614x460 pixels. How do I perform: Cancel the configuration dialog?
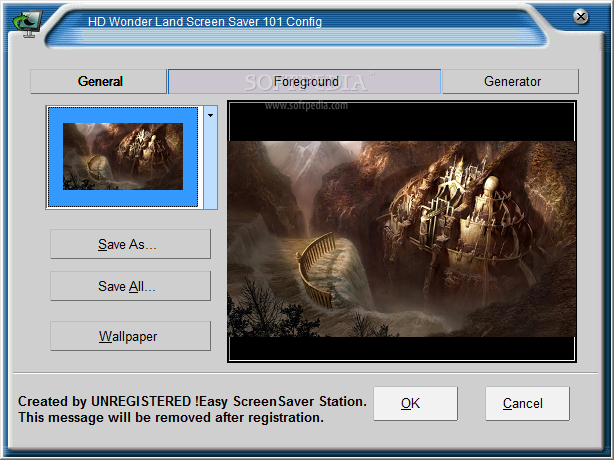527,404
